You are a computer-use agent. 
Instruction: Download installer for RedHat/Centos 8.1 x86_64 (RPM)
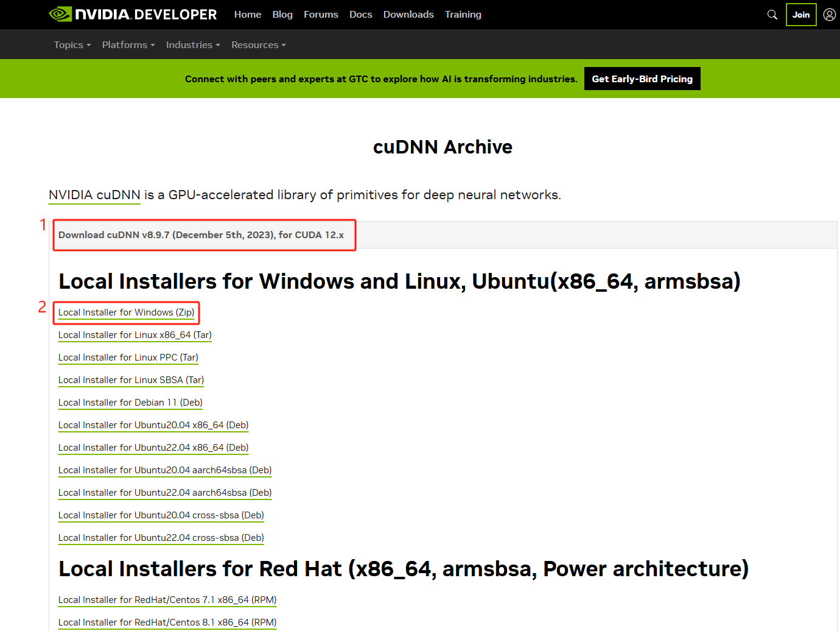pos(167,622)
